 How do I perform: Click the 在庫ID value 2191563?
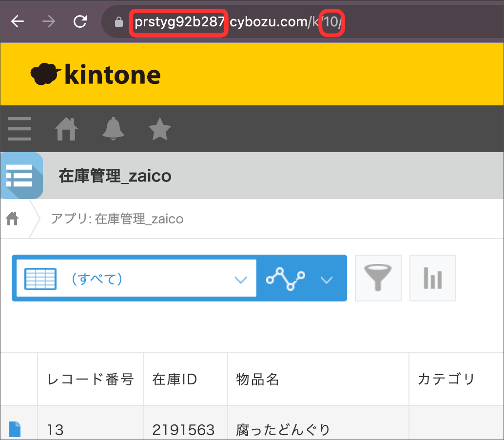pos(183,430)
